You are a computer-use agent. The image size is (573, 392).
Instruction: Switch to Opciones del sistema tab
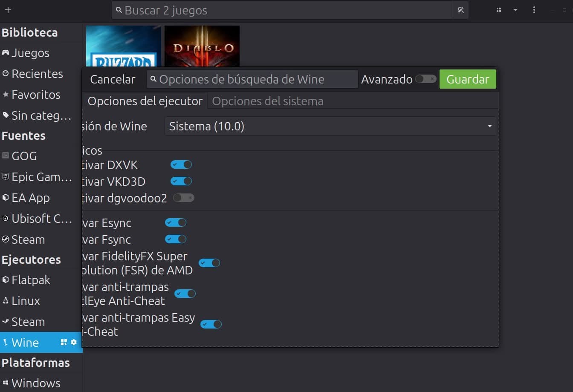(x=267, y=101)
